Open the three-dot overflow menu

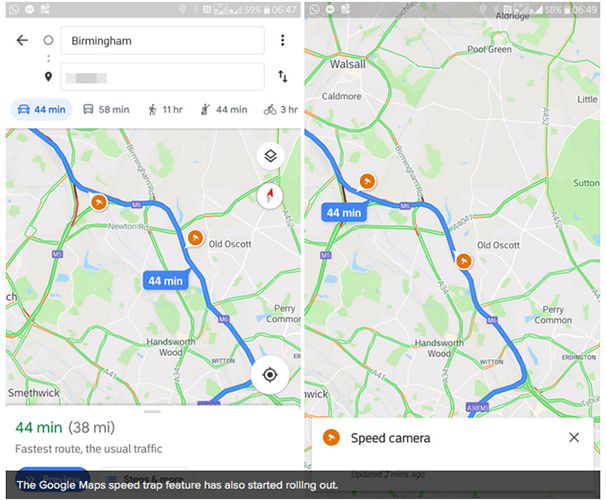click(283, 40)
